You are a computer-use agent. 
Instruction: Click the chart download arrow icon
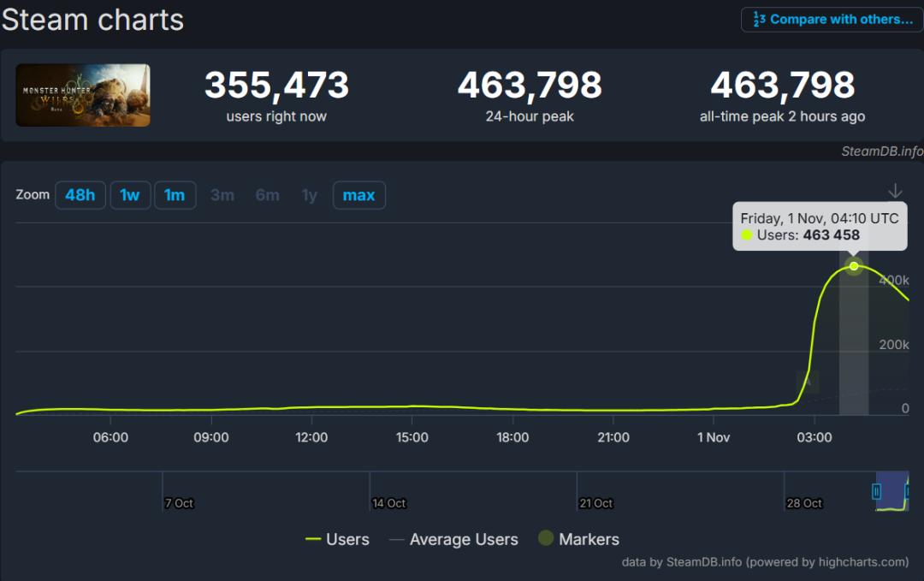[895, 191]
